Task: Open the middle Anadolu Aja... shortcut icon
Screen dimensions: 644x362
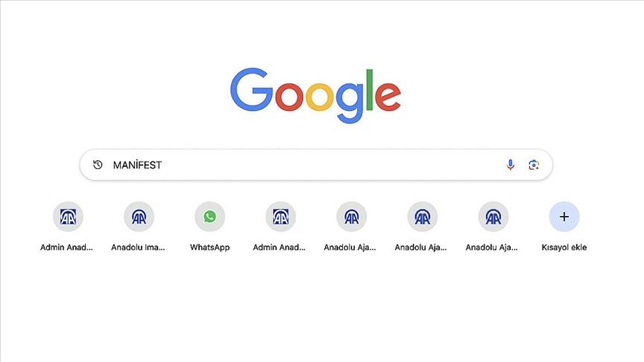Action: click(422, 217)
